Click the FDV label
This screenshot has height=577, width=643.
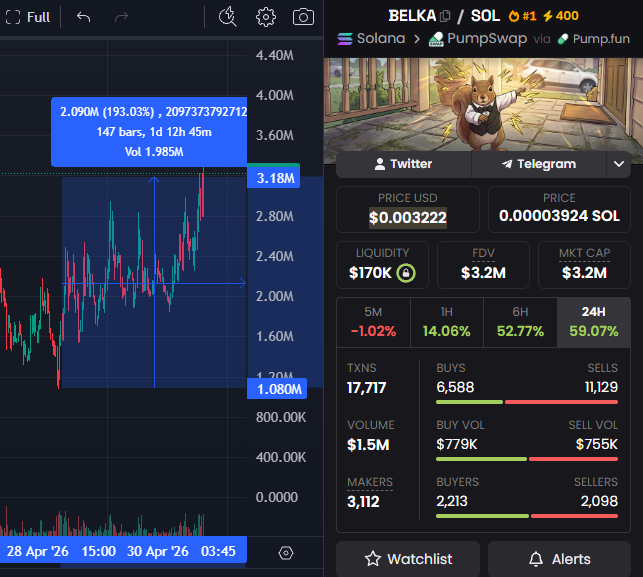tap(483, 253)
